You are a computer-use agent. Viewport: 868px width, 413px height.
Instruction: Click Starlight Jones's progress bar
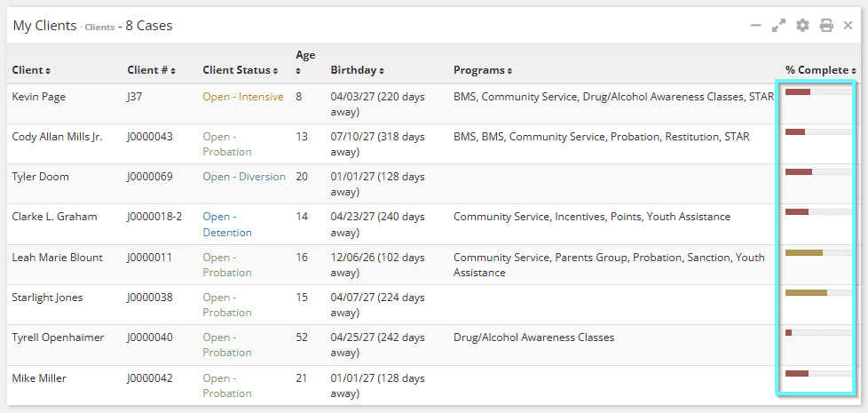pos(818,292)
